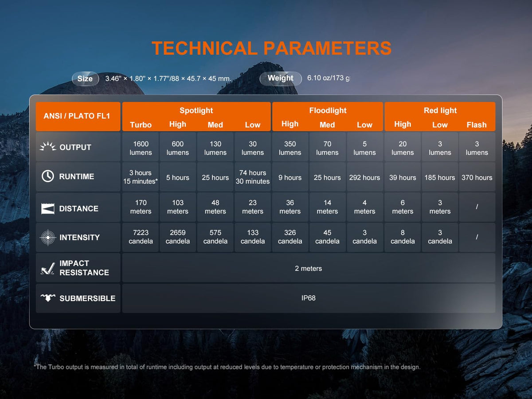Select the 74 hours 30 minutes cell

(253, 177)
